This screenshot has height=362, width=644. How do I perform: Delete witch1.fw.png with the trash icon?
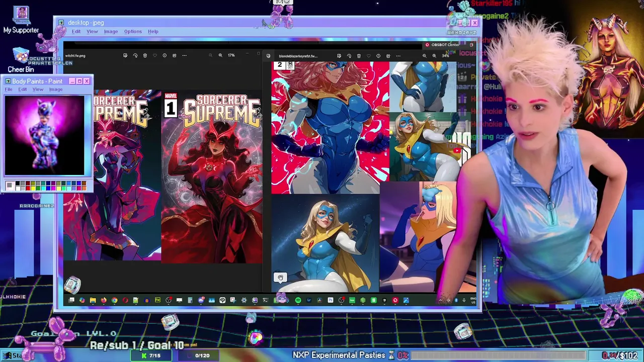pyautogui.click(x=145, y=55)
